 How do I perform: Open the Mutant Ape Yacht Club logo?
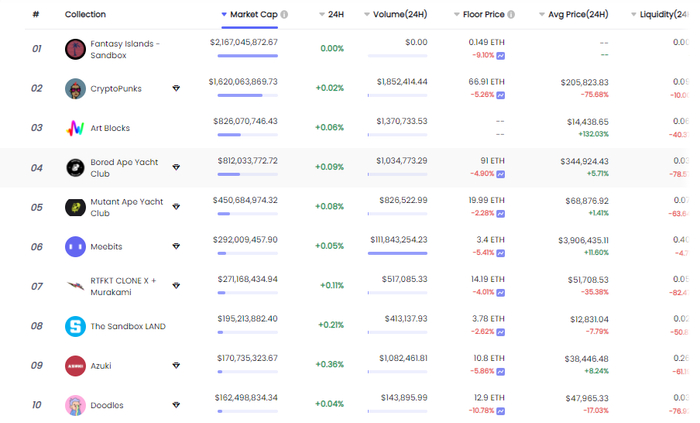click(75, 207)
